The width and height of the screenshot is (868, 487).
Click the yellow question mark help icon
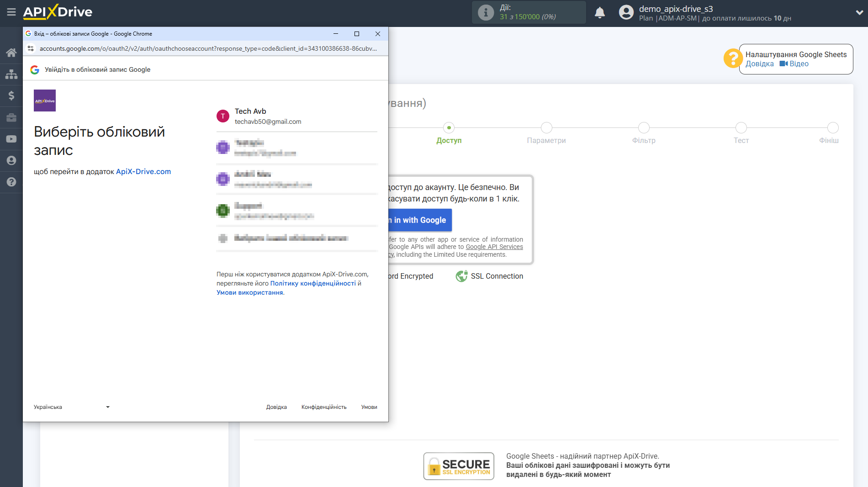[x=732, y=58]
